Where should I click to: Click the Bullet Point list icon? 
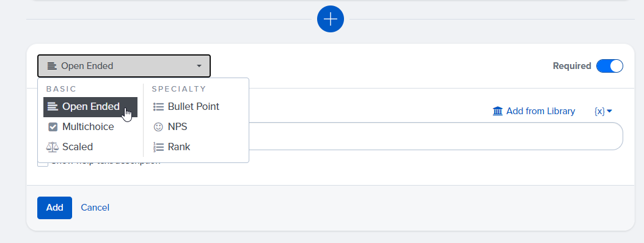[x=158, y=107]
